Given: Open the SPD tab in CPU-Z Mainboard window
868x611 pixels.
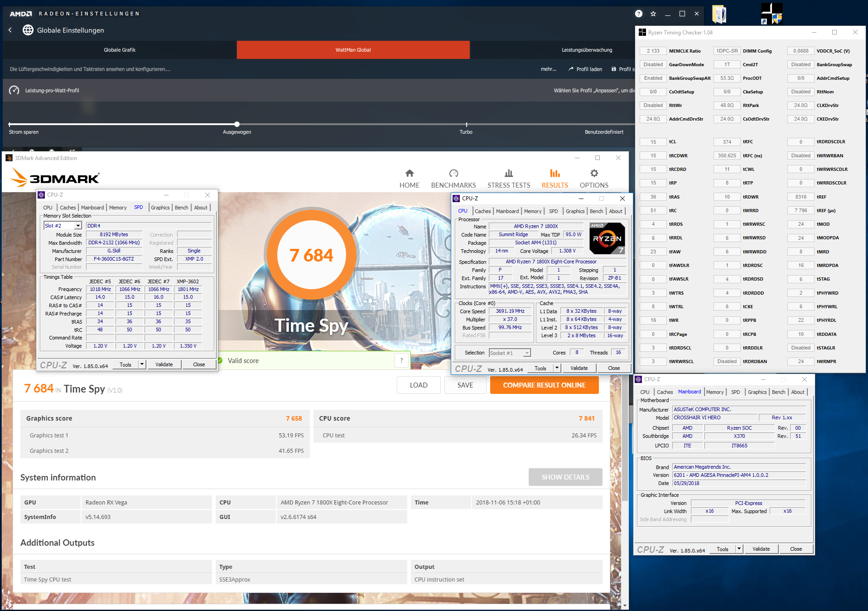Looking at the screenshot, I should (x=736, y=392).
